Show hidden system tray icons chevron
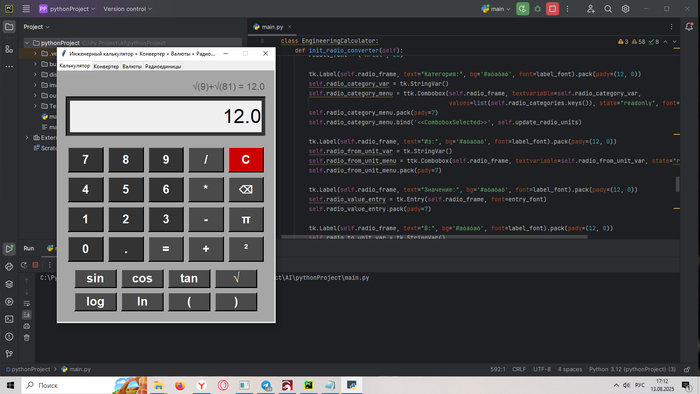700x394 pixels. click(616, 385)
